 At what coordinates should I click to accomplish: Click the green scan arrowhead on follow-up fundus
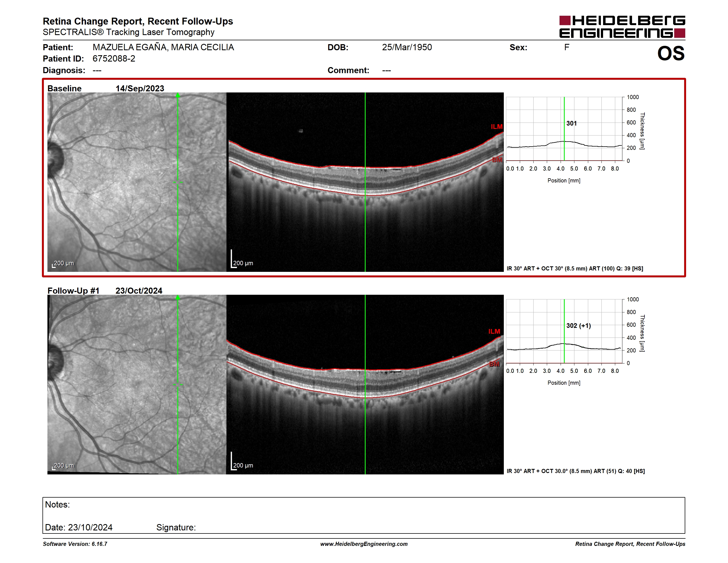point(178,298)
